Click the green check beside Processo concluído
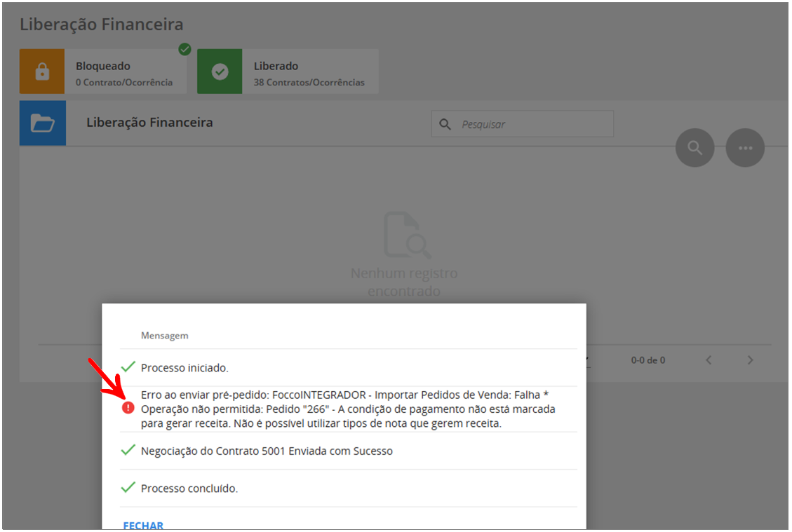 (128, 488)
